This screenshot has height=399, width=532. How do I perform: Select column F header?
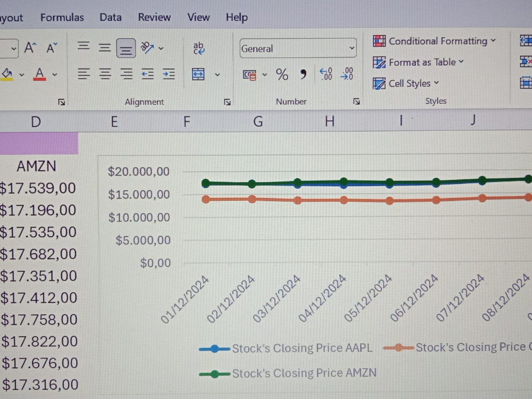pyautogui.click(x=187, y=121)
